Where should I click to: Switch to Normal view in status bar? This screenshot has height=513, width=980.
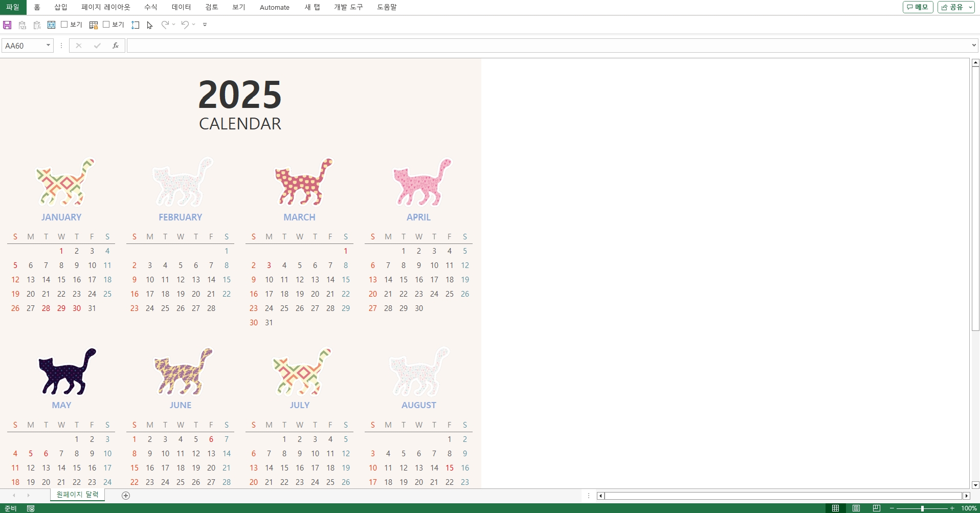836,508
